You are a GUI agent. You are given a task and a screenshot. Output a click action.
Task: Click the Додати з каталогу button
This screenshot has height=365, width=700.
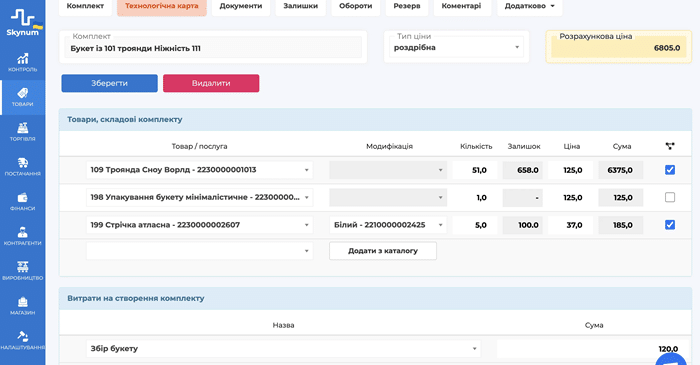pyautogui.click(x=383, y=251)
